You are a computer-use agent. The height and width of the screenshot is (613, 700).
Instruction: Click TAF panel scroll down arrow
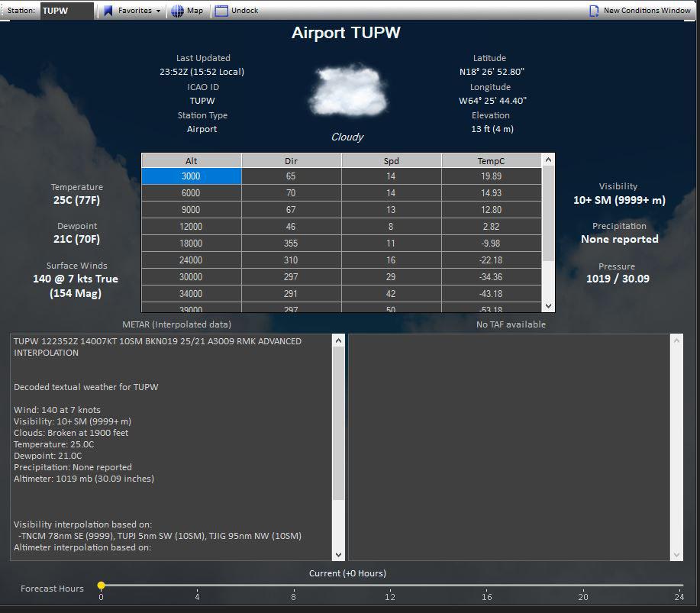[x=677, y=554]
